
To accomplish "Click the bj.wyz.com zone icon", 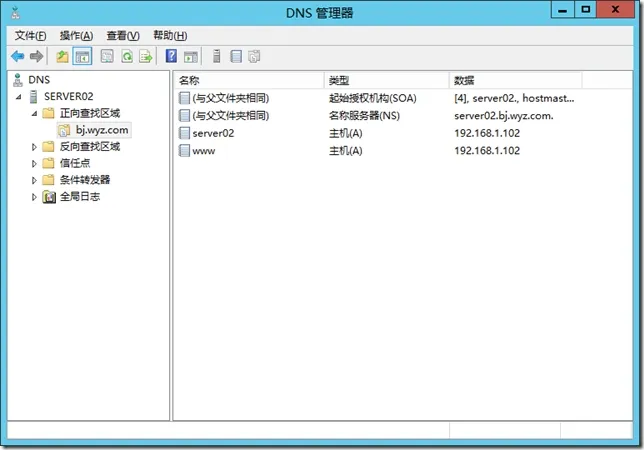I will point(64,130).
